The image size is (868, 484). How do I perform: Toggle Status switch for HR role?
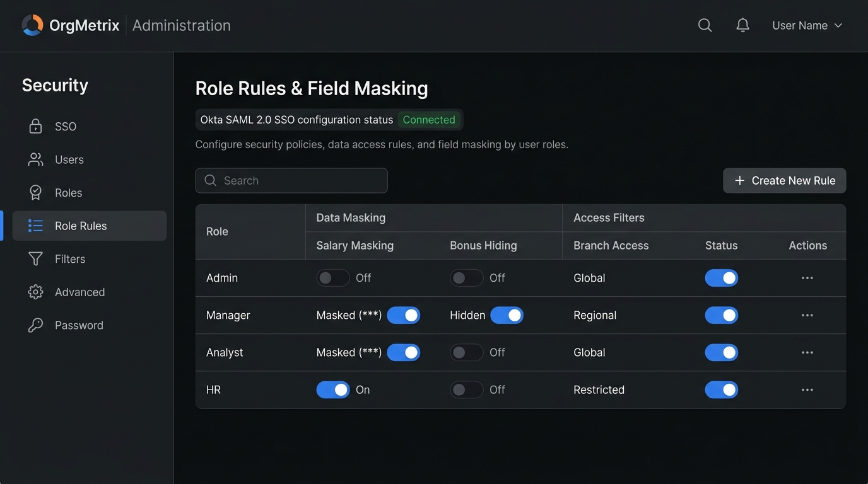click(x=722, y=389)
